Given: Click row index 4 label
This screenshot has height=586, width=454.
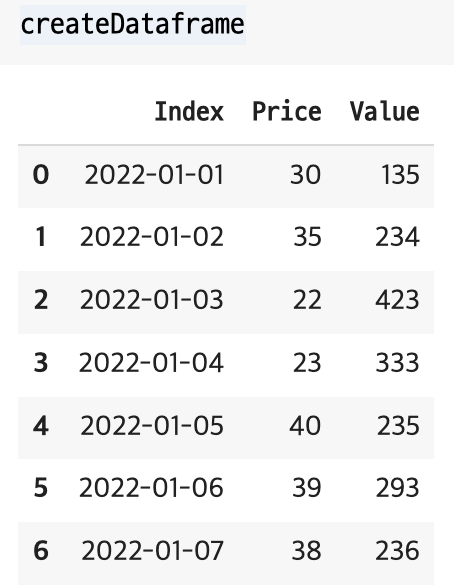Looking at the screenshot, I should pyautogui.click(x=41, y=426).
